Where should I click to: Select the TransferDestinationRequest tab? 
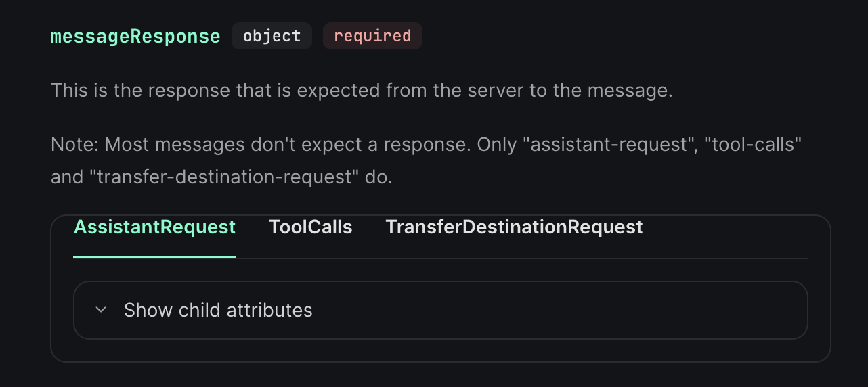(514, 227)
